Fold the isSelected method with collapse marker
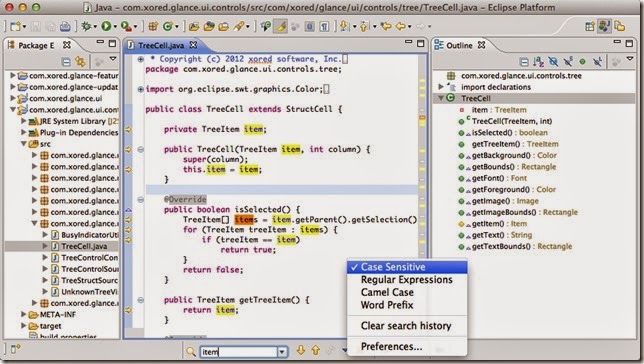 click(x=140, y=200)
